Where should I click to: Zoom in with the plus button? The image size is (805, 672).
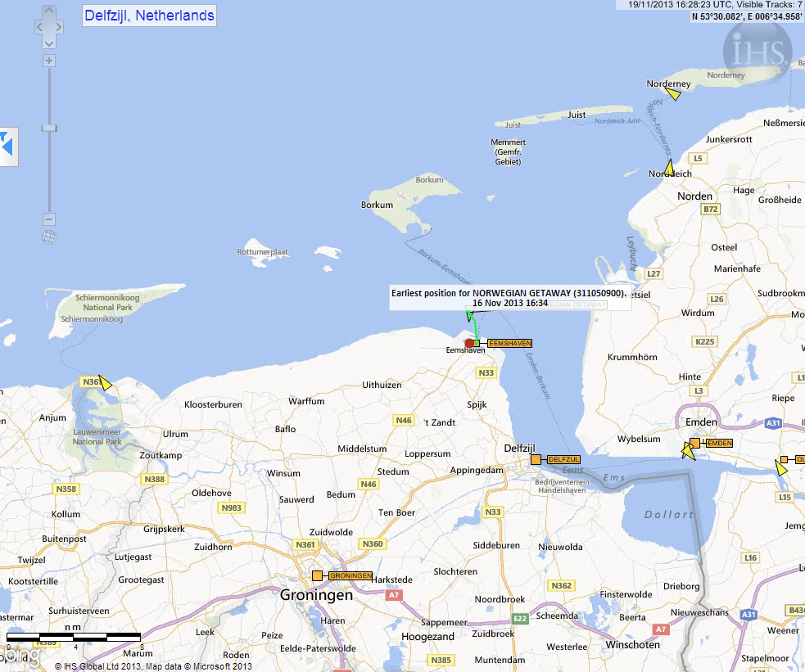pos(49,61)
